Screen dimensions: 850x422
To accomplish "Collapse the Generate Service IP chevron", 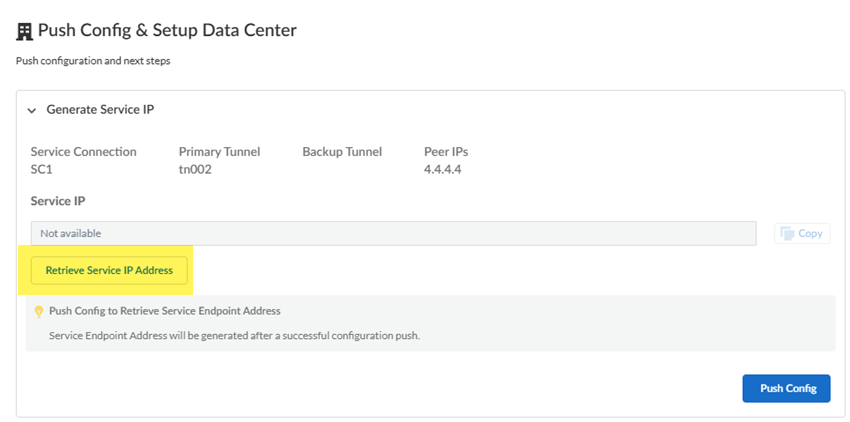I will tap(32, 110).
